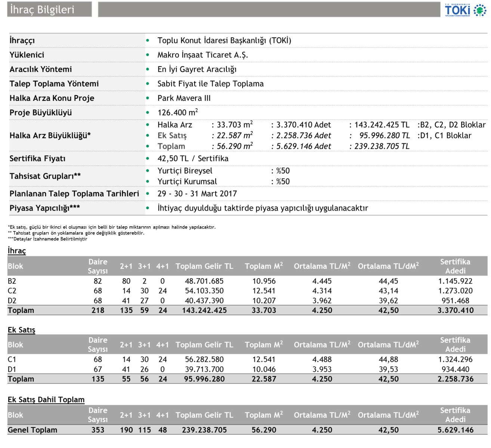Click the underlined Ek Satış section heading
The image size is (491, 448).
pos(21,330)
